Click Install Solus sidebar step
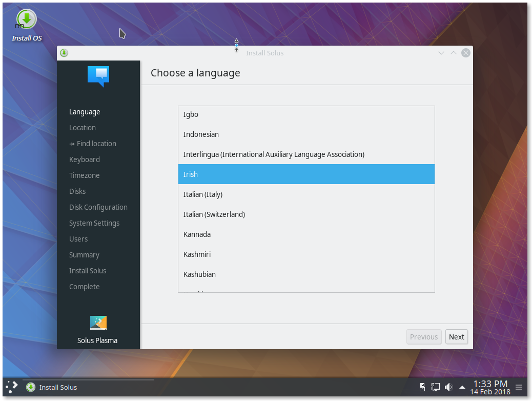The image size is (532, 401). [88, 271]
